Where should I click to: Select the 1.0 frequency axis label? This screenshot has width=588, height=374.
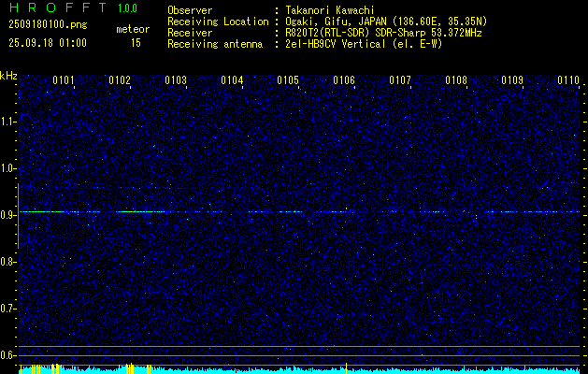7,169
